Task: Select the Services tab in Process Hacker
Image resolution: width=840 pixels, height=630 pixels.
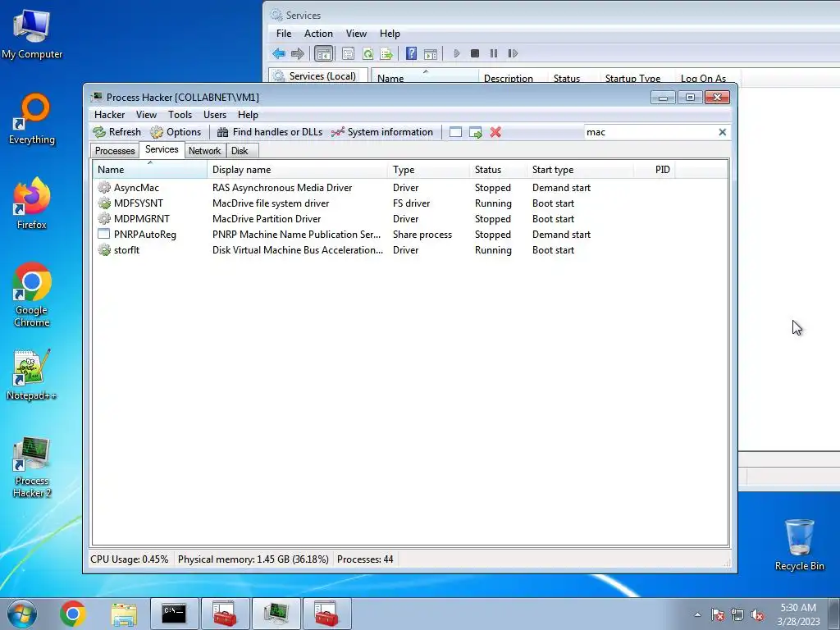Action: coord(162,149)
